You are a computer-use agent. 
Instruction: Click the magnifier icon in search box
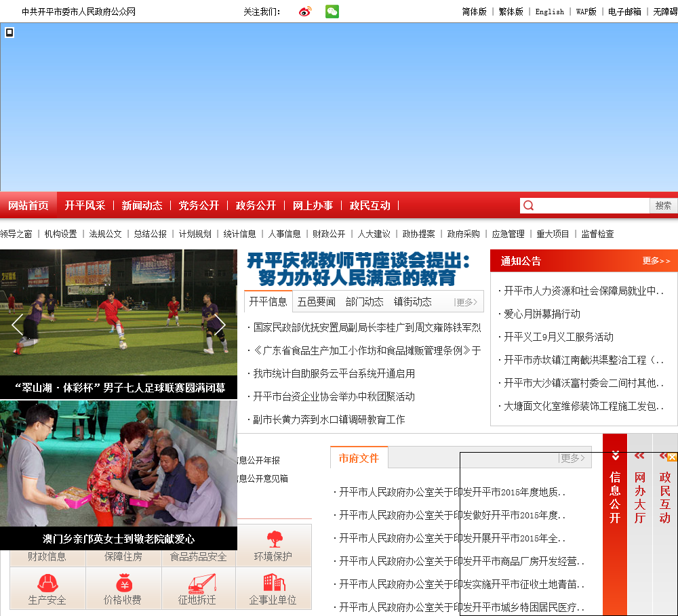[x=528, y=205]
